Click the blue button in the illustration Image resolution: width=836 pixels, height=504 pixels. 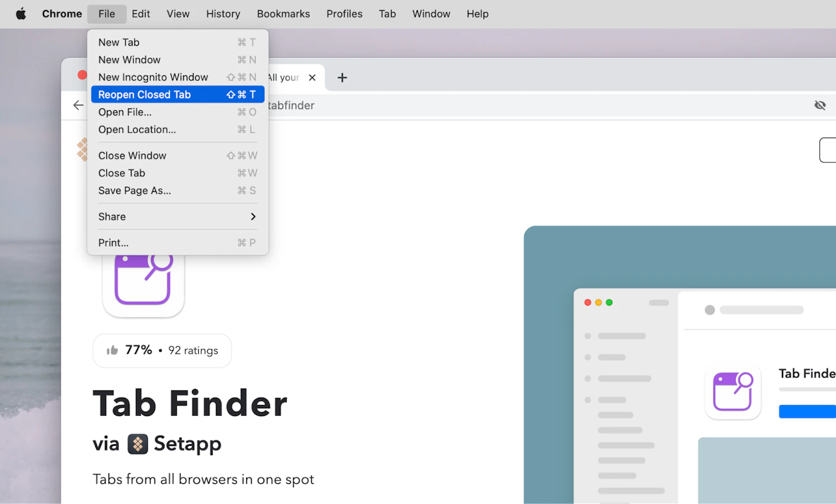tap(807, 412)
